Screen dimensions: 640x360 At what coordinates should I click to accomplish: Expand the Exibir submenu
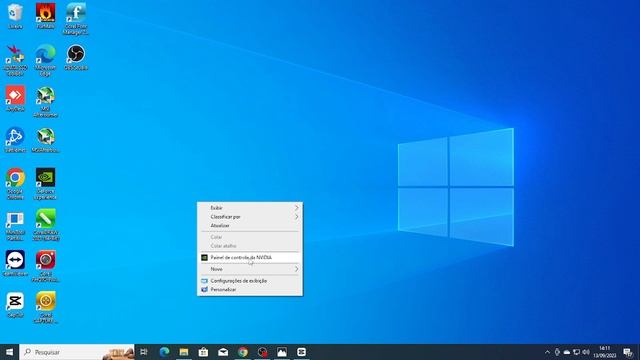250,208
